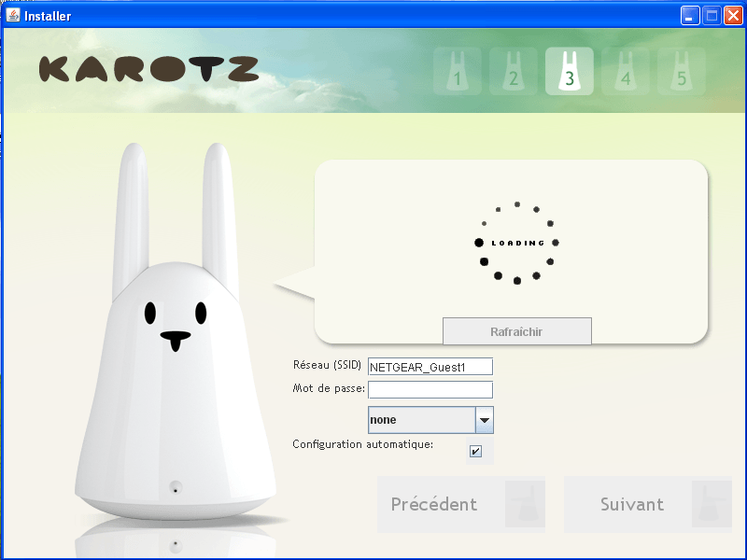Select step 2 rabbit icon

point(513,71)
